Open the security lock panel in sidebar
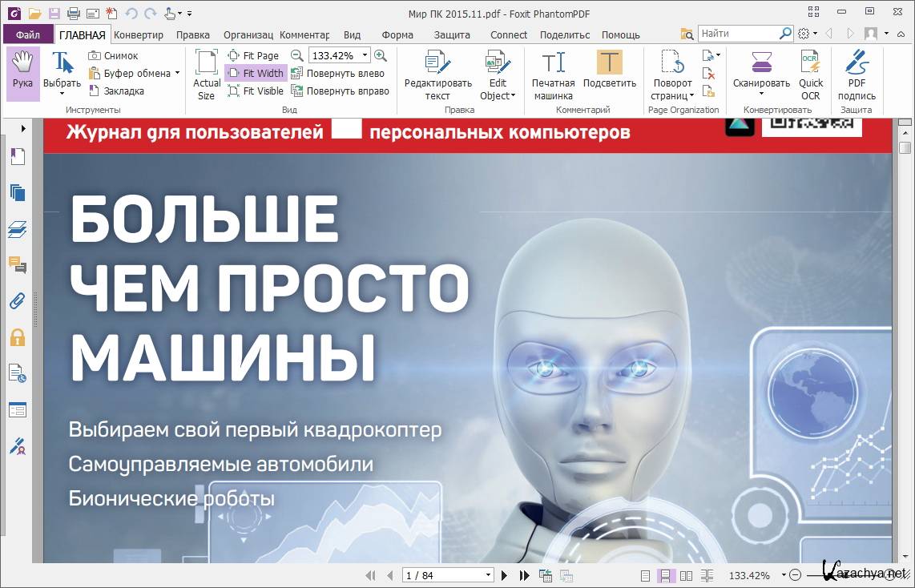Viewport: 915px width, 588px height. click(x=17, y=337)
